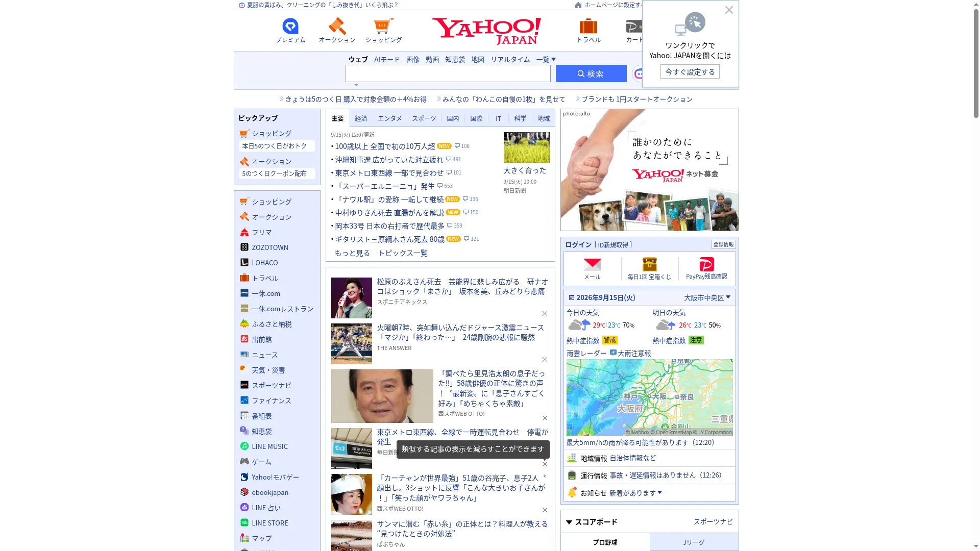Focus the web search input field
This screenshot has height=551, width=980.
pyautogui.click(x=448, y=73)
